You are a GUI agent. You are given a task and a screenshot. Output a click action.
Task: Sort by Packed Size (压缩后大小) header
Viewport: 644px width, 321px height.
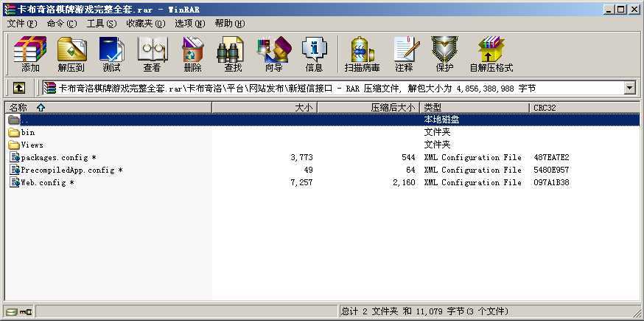tap(368, 108)
